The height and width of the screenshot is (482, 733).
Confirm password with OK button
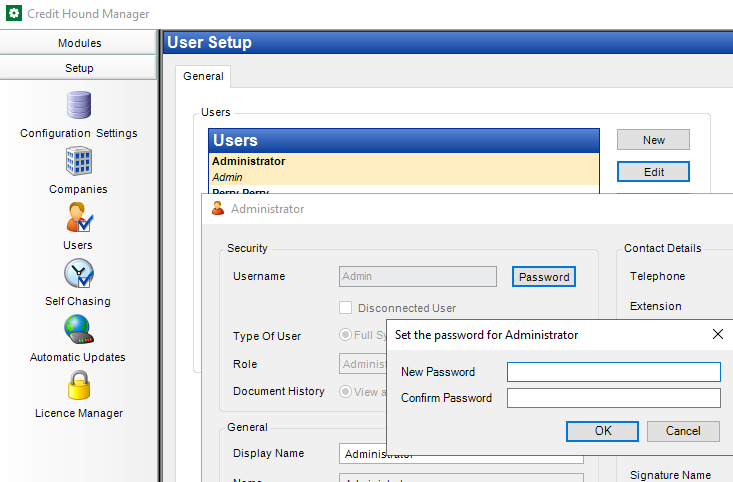pos(602,431)
